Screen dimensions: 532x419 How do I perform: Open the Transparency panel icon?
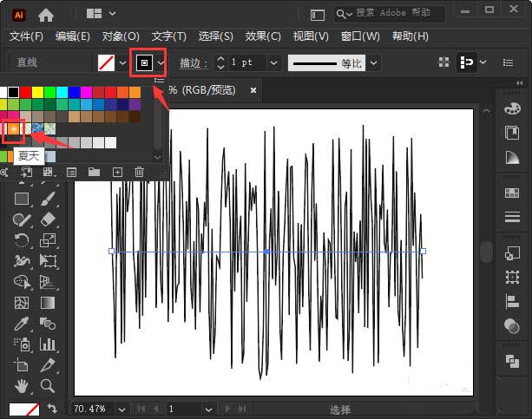pyautogui.click(x=512, y=326)
